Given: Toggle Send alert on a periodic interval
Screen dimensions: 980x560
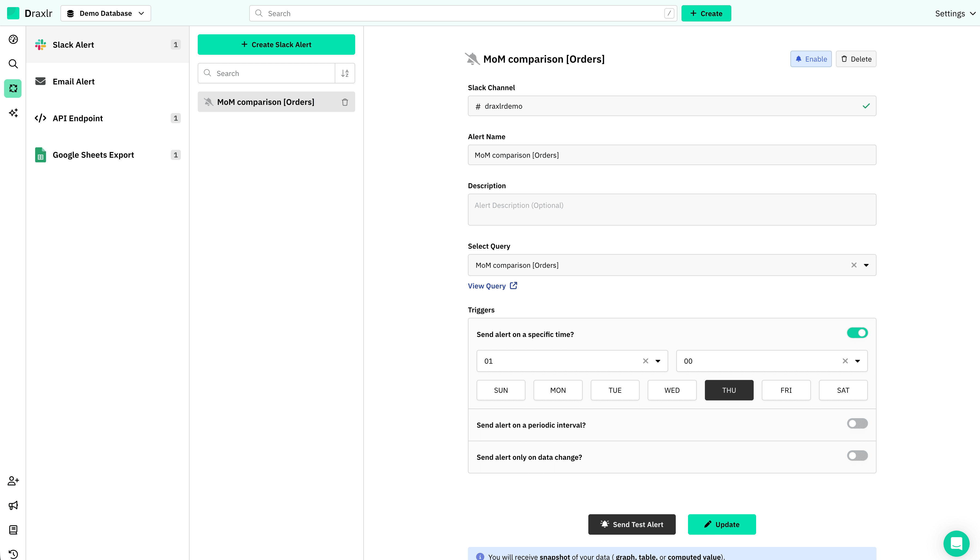Looking at the screenshot, I should [857, 424].
